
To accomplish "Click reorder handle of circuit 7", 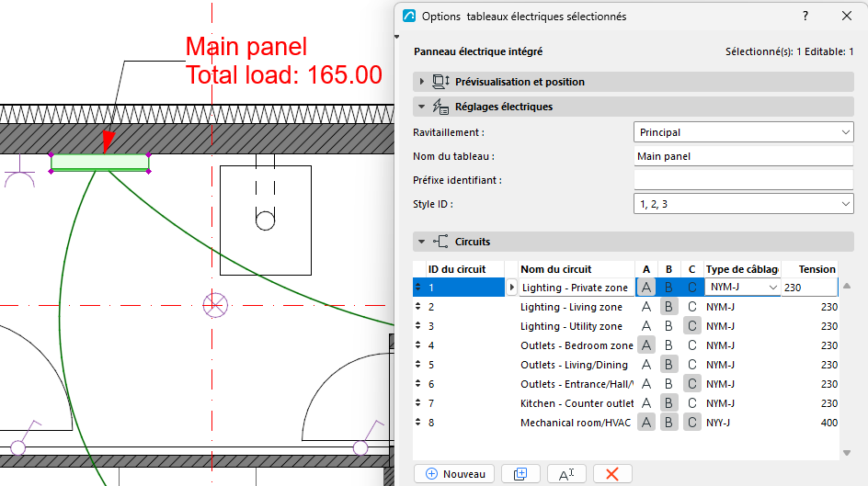I will click(418, 403).
